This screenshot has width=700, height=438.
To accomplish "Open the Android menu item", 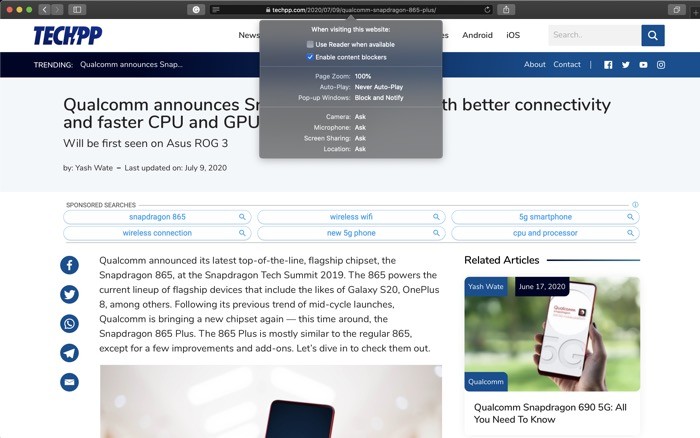I will click(477, 35).
